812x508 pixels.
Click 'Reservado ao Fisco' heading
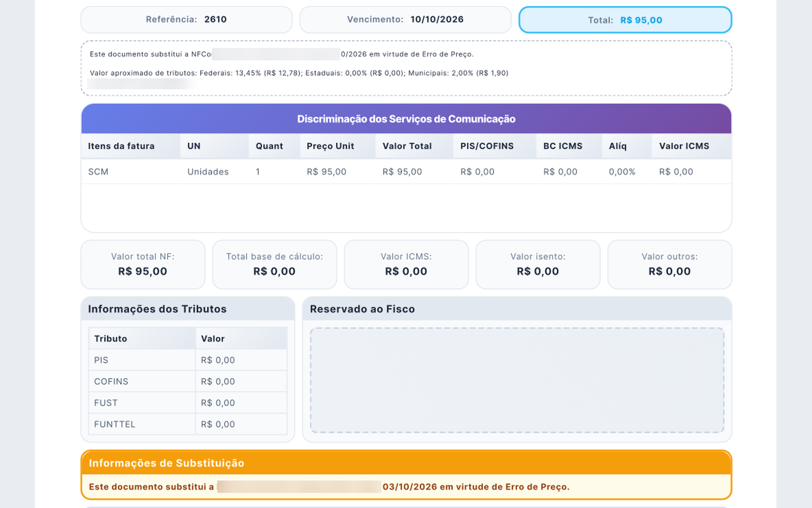[x=363, y=309]
